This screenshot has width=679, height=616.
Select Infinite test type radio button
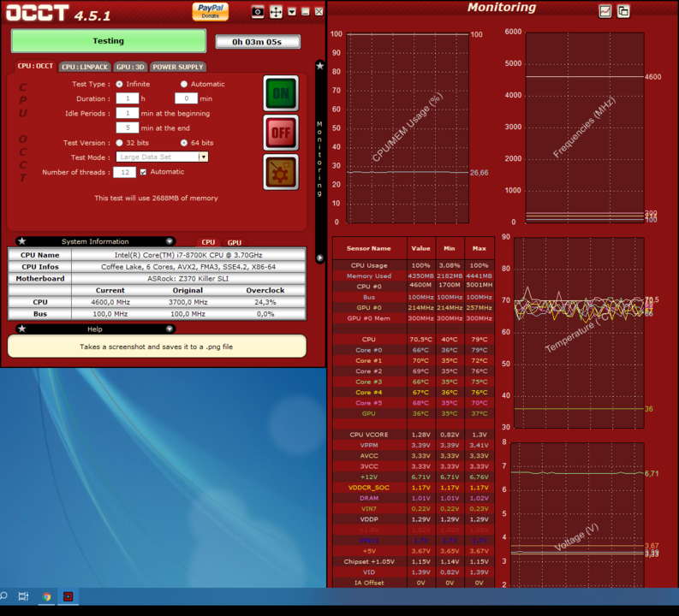[120, 85]
